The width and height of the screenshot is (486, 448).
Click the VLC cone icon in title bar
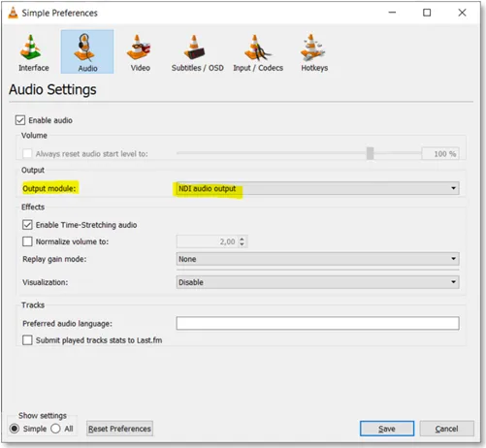tap(13, 13)
